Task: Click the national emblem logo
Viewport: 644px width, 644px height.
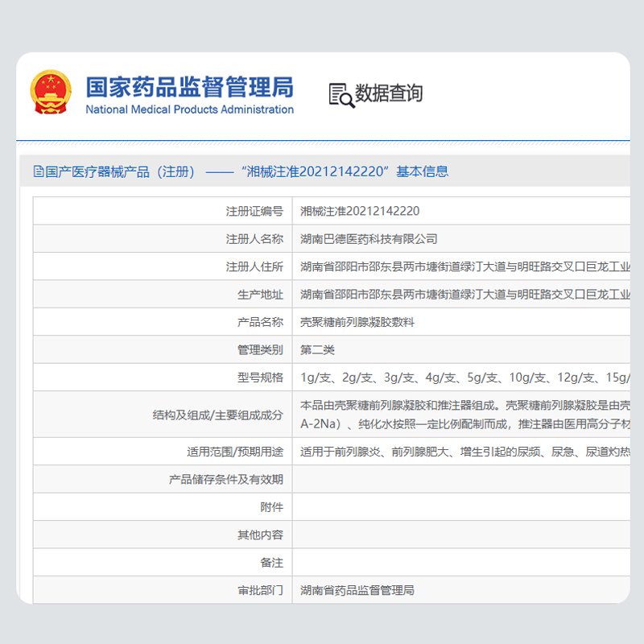Action: (51, 92)
